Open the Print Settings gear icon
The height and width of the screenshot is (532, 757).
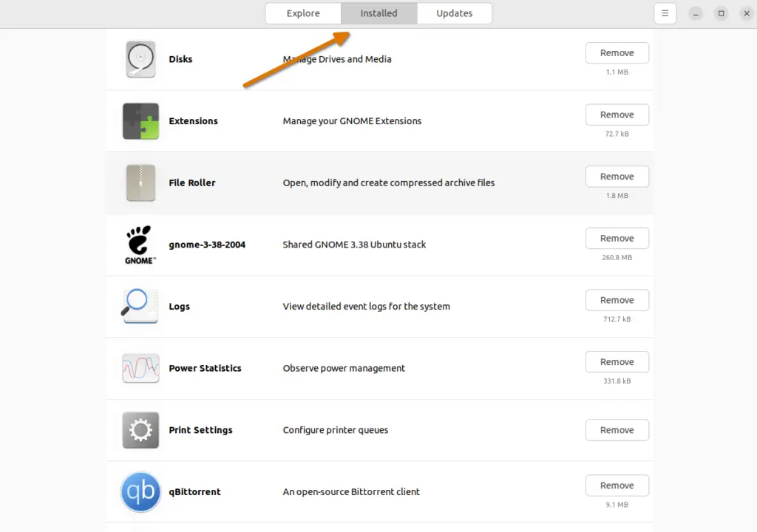[x=140, y=429]
